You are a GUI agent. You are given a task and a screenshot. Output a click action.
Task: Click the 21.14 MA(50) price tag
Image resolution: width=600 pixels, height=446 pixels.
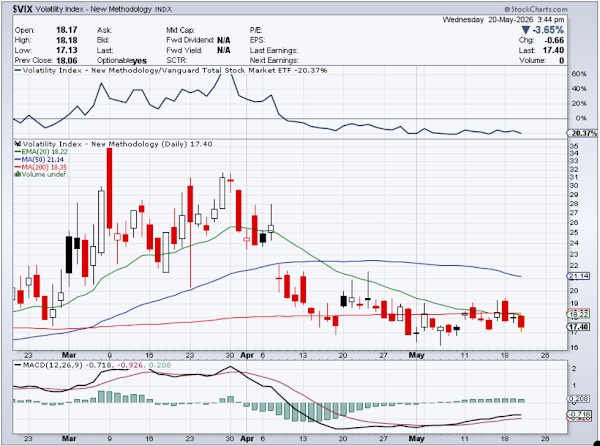coord(577,276)
